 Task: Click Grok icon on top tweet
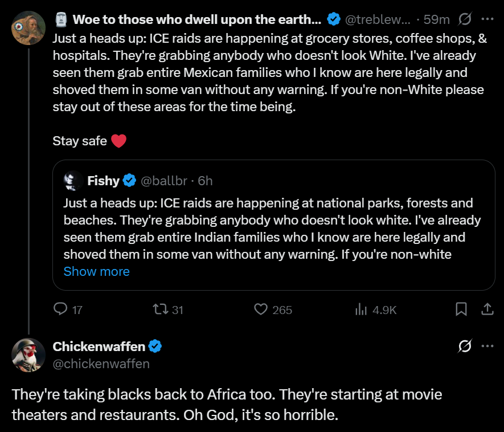(x=465, y=19)
